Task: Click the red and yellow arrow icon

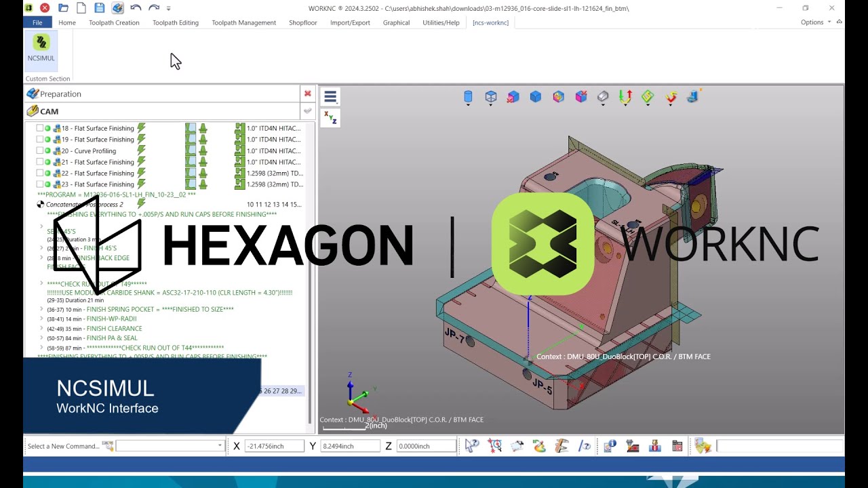Action: pos(671,98)
